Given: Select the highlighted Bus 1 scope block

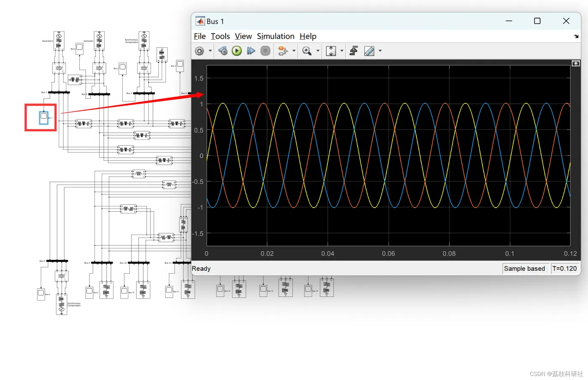Looking at the screenshot, I should coord(44,117).
